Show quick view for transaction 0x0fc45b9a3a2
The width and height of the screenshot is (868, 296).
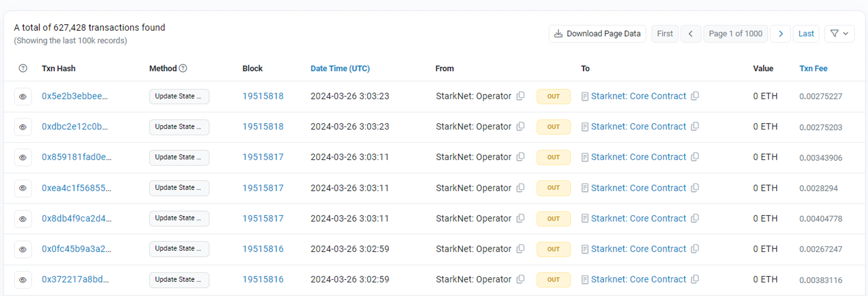click(23, 249)
